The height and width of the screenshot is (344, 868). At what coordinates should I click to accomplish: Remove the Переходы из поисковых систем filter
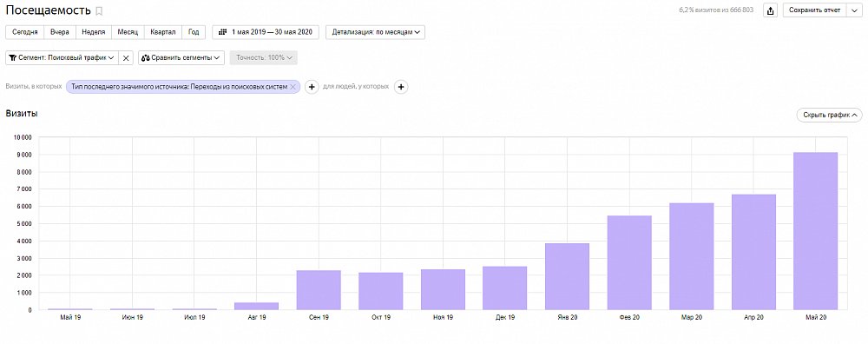pos(293,87)
